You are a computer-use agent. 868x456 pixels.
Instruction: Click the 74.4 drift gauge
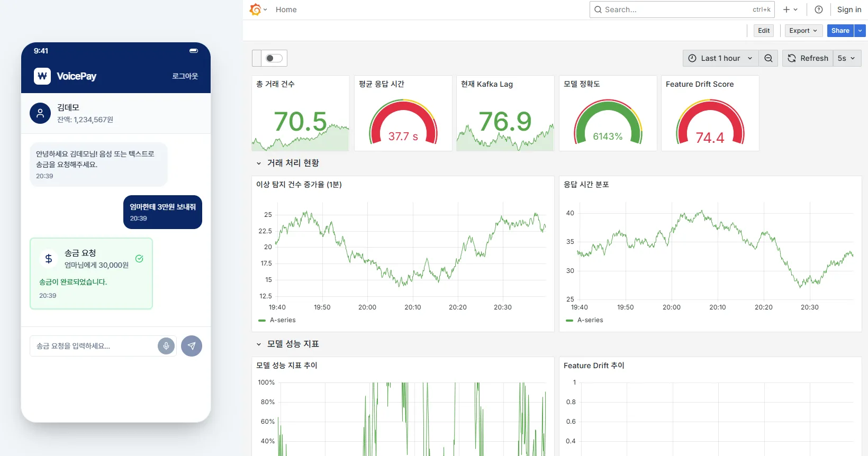pos(710,122)
